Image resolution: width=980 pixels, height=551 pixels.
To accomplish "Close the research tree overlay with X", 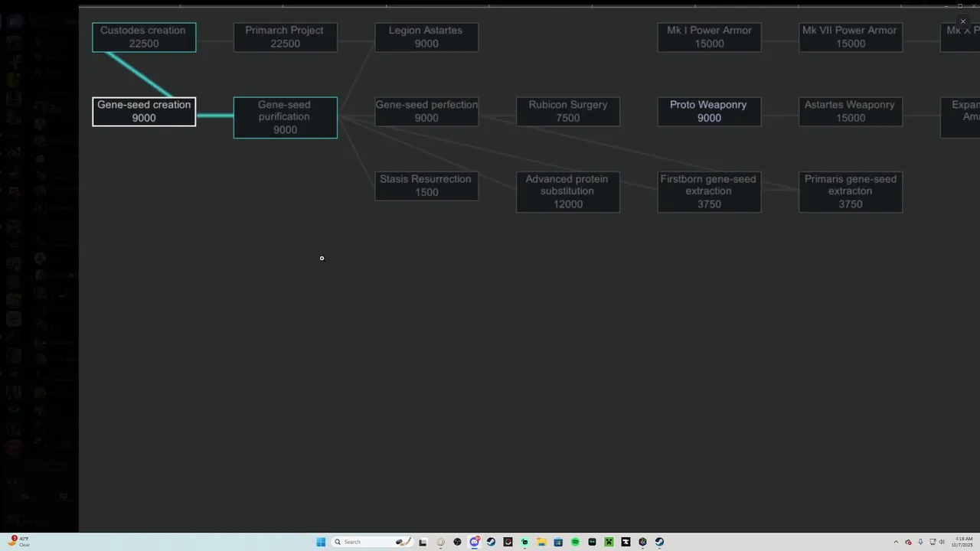I will point(963,21).
